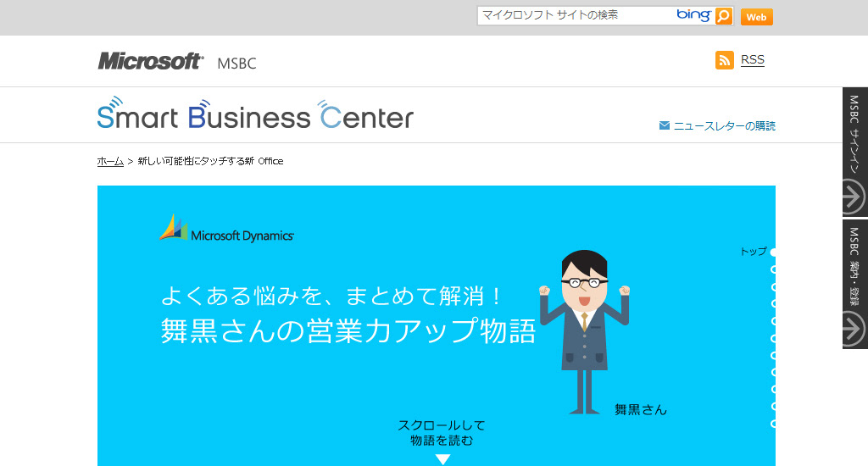868x466 pixels.
Task: Go to ホーム in the breadcrumb
Action: [x=110, y=161]
